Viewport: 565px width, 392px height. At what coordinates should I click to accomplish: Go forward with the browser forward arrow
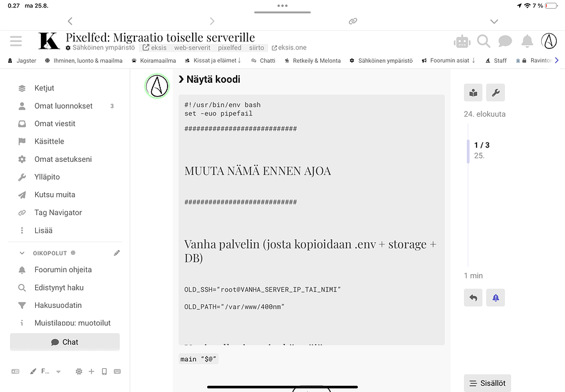[x=212, y=21]
